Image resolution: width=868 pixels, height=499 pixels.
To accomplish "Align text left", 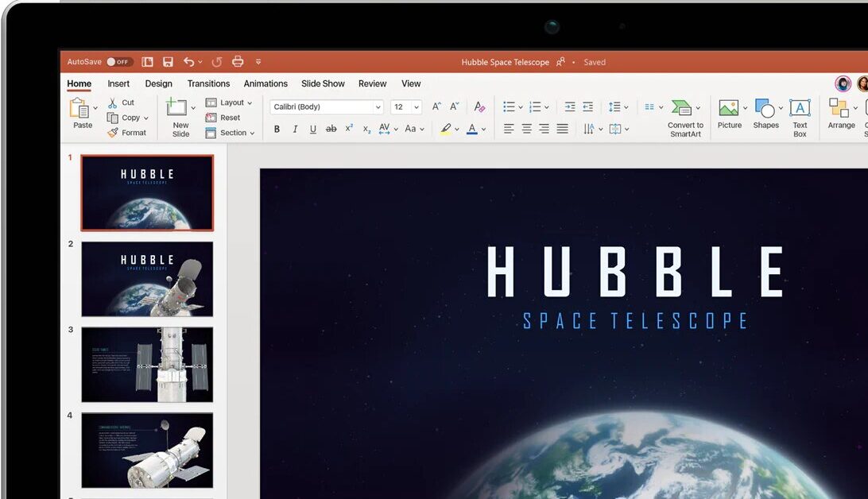I will coord(509,129).
